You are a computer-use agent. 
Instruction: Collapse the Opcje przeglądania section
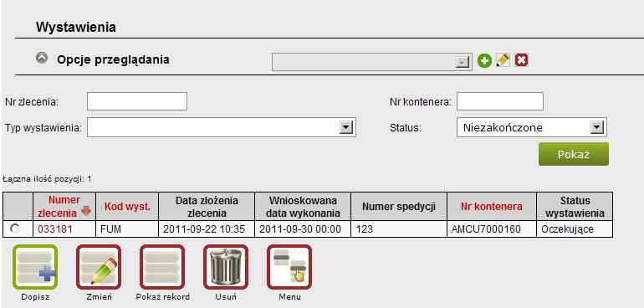click(x=42, y=58)
